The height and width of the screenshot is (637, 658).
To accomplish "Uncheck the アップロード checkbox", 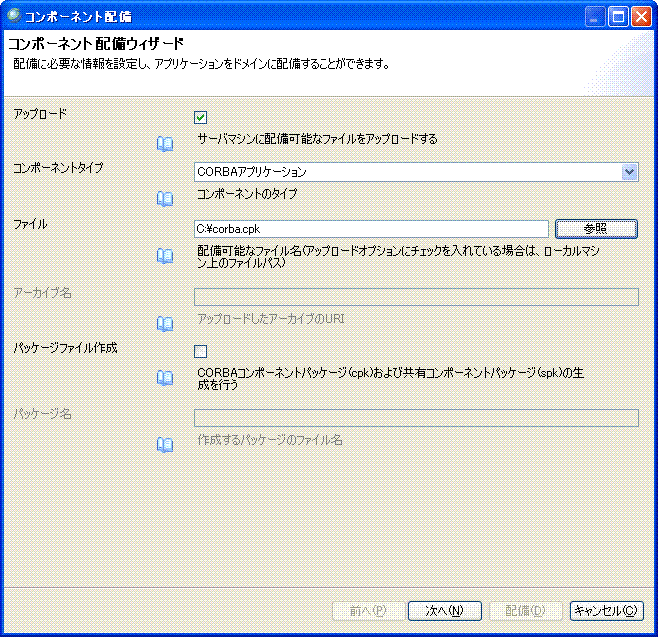I will (x=201, y=117).
